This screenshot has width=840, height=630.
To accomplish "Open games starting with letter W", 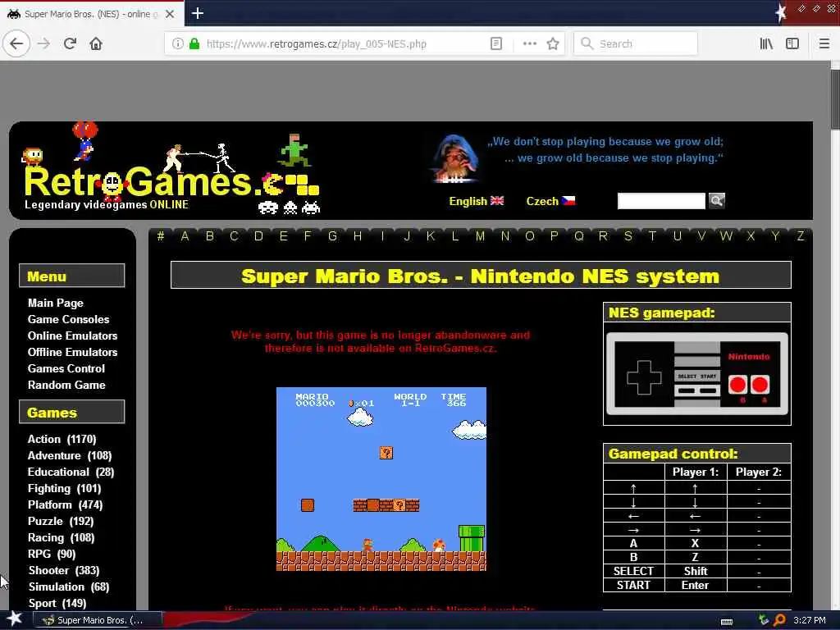I will [x=726, y=235].
